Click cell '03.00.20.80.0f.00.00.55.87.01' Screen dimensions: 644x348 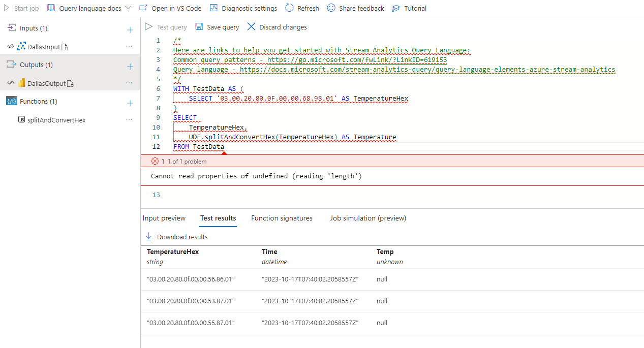[x=191, y=323]
